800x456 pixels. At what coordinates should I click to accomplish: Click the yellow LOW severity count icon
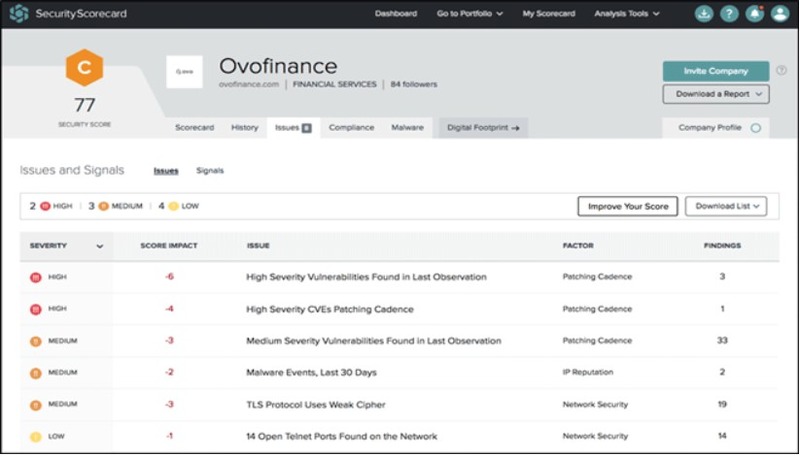(x=173, y=207)
